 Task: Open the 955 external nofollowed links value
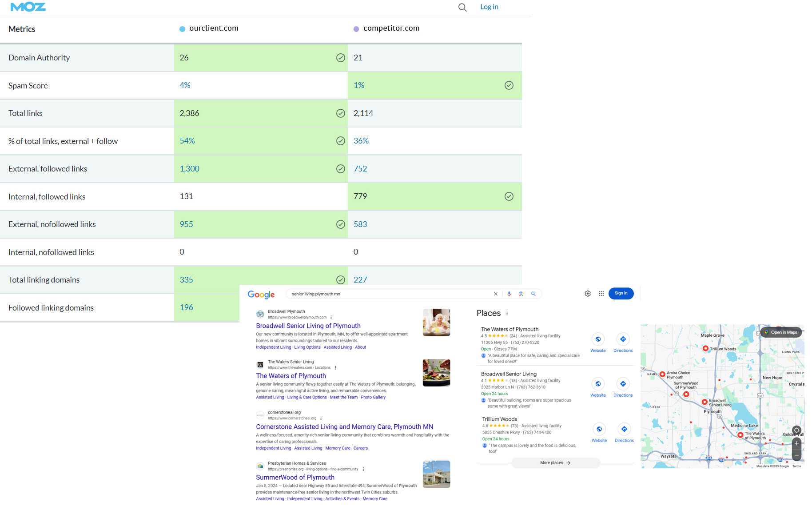[x=186, y=224]
